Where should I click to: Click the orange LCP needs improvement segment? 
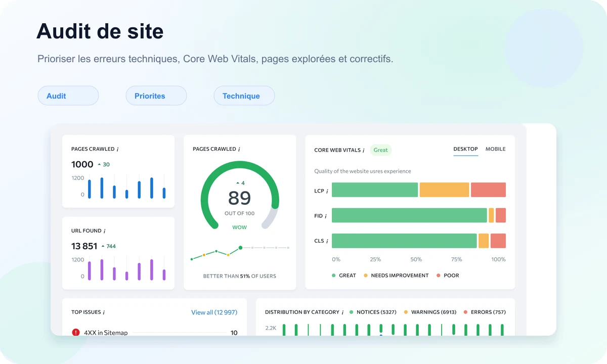click(445, 190)
